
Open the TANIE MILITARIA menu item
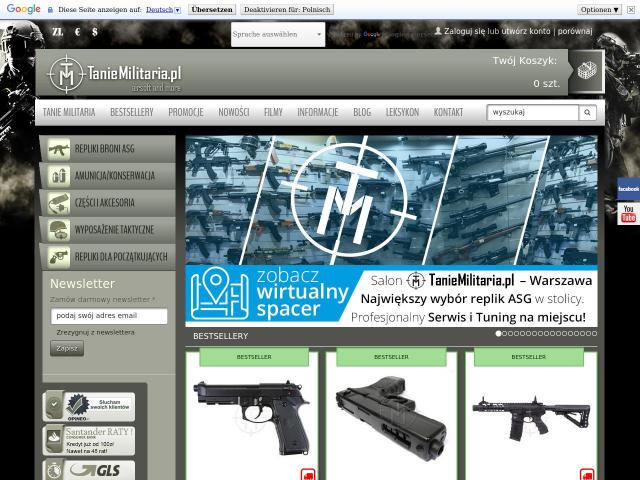pyautogui.click(x=69, y=112)
